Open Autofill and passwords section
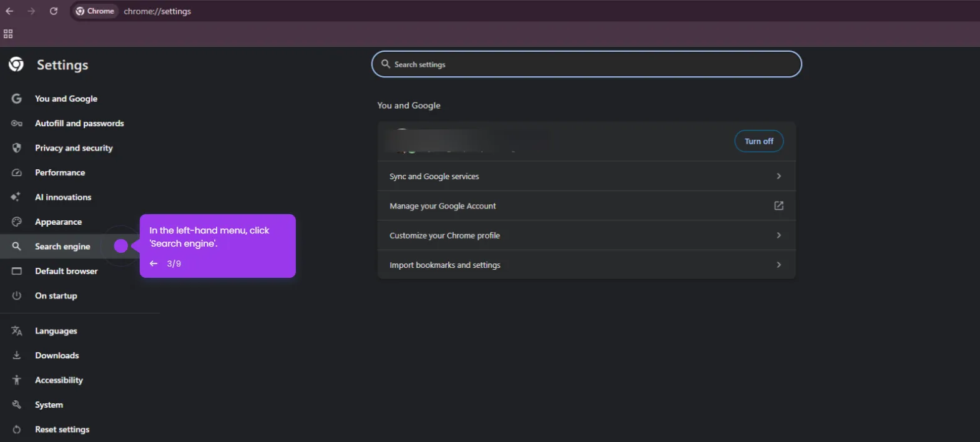This screenshot has width=980, height=442. coord(79,123)
